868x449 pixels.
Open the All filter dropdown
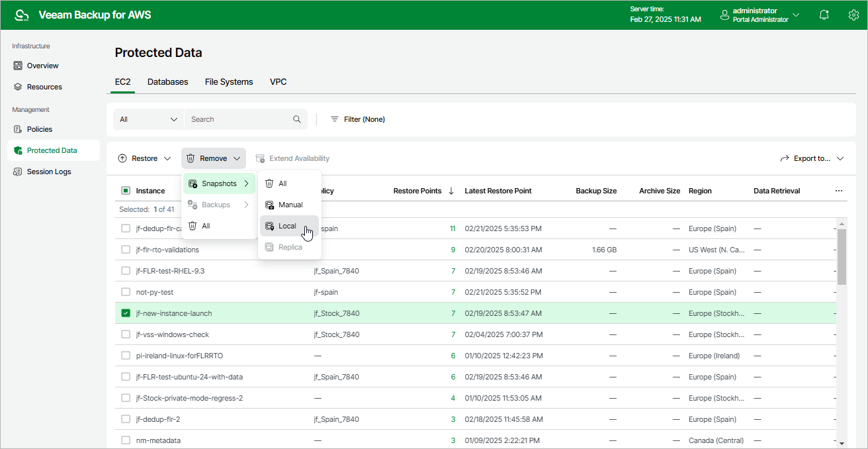[x=149, y=119]
